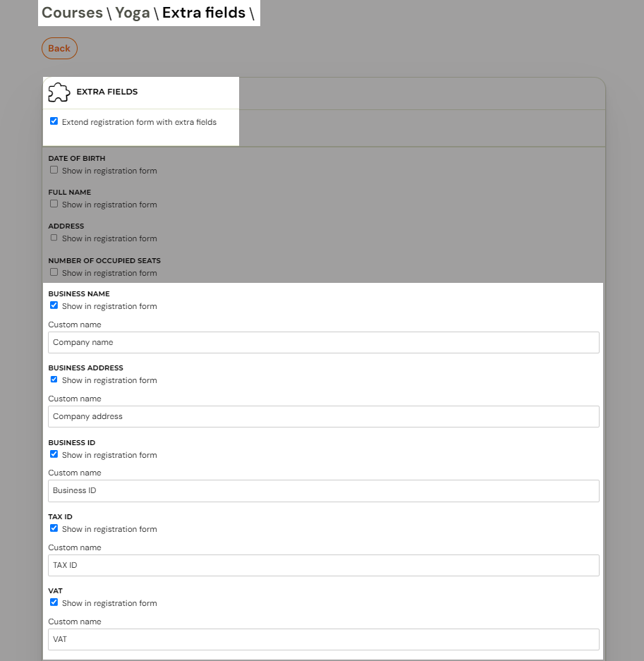The image size is (644, 661).
Task: Click into the VAT custom name field
Action: click(324, 640)
